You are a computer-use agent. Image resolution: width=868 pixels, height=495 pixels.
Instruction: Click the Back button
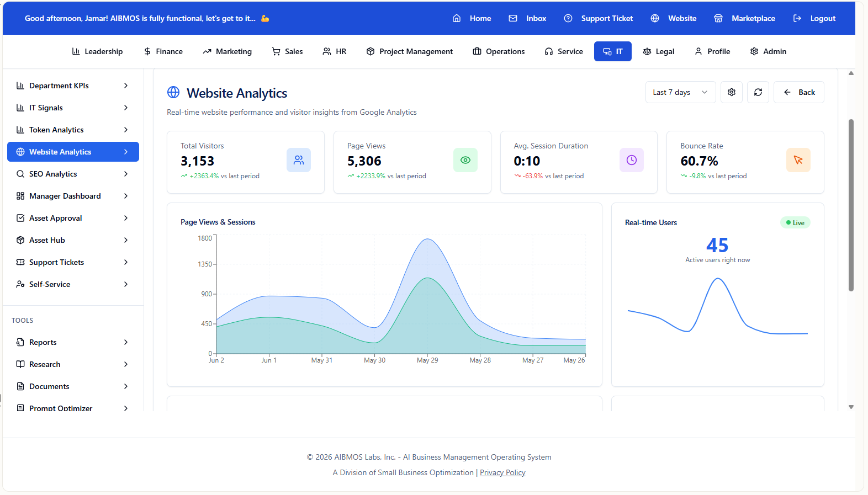click(x=799, y=92)
